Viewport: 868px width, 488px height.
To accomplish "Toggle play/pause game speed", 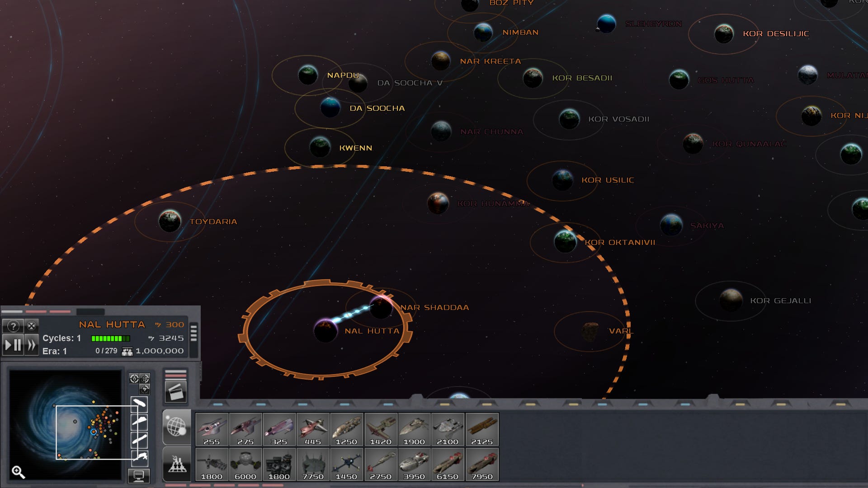I will click(x=13, y=345).
